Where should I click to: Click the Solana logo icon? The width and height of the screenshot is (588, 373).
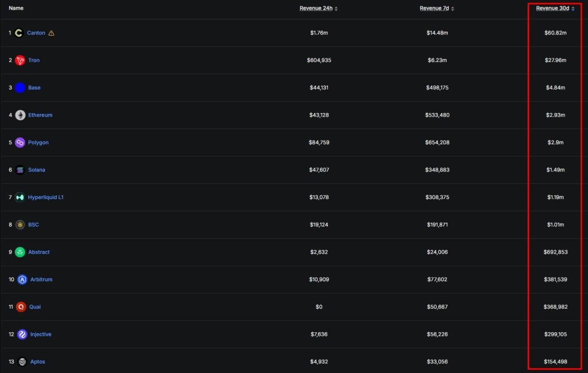pyautogui.click(x=20, y=170)
